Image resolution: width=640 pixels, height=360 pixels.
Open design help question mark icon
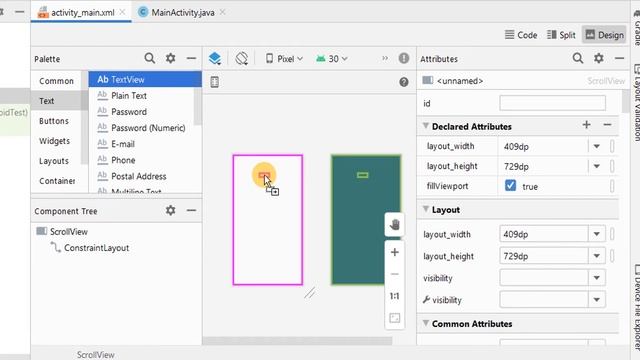(404, 82)
